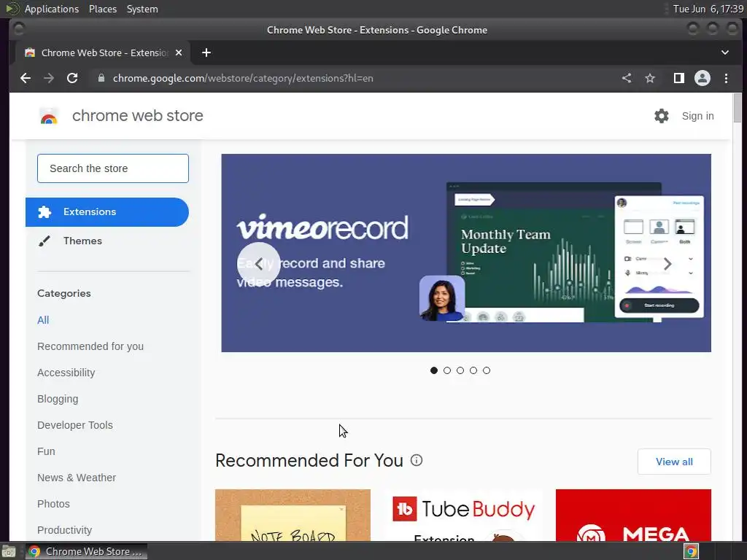
Task: Open Chrome's three-dot menu
Action: tap(726, 78)
